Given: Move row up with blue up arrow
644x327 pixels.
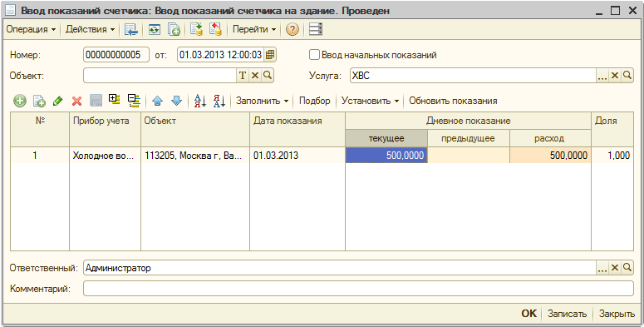Looking at the screenshot, I should pyautogui.click(x=157, y=101).
